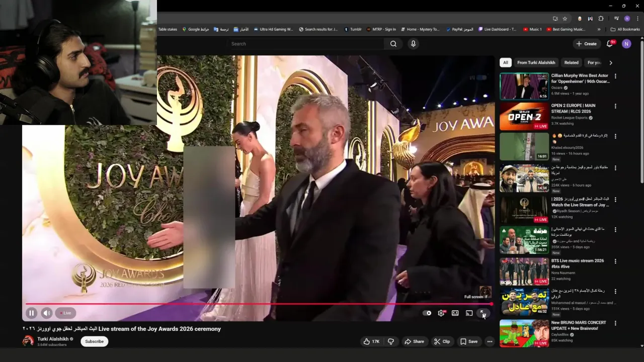644x362 pixels.
Task: Select From Turki Alalshikh chip
Action: (x=536, y=62)
